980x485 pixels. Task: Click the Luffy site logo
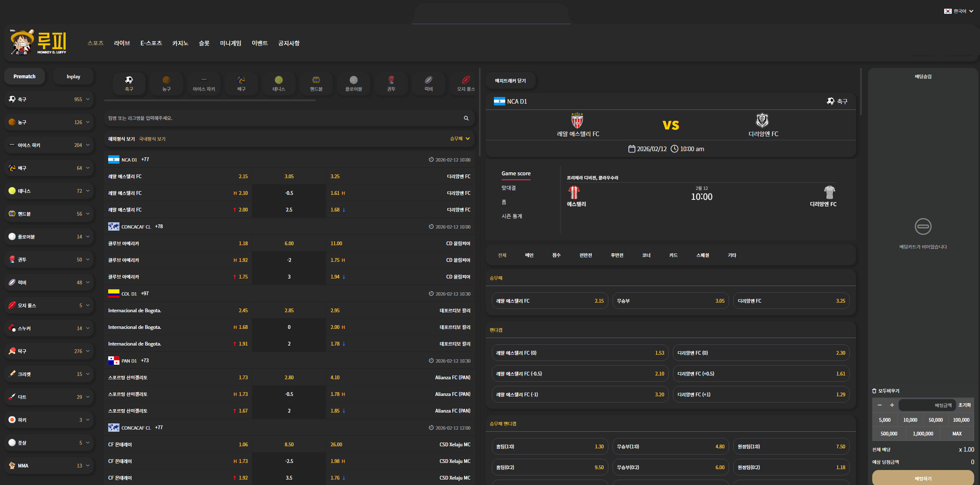[x=38, y=42]
